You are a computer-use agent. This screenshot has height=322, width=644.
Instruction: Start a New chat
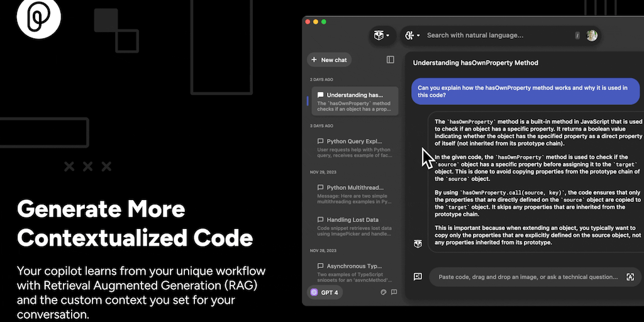[x=329, y=60]
